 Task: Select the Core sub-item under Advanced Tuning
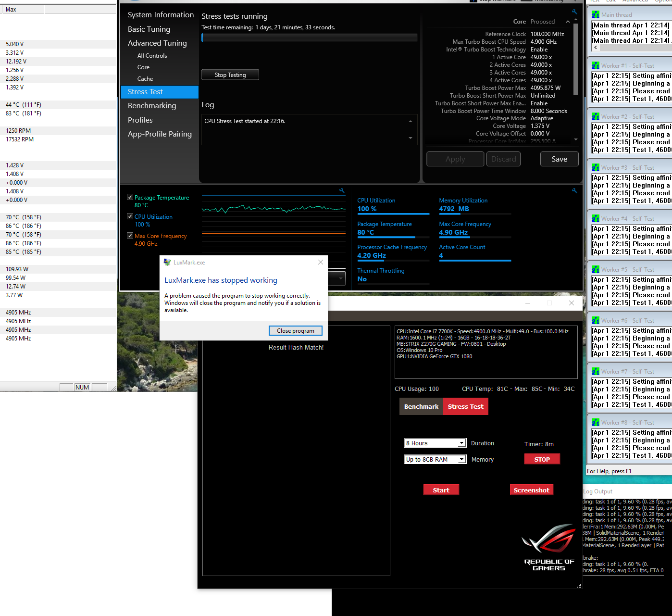tap(143, 67)
